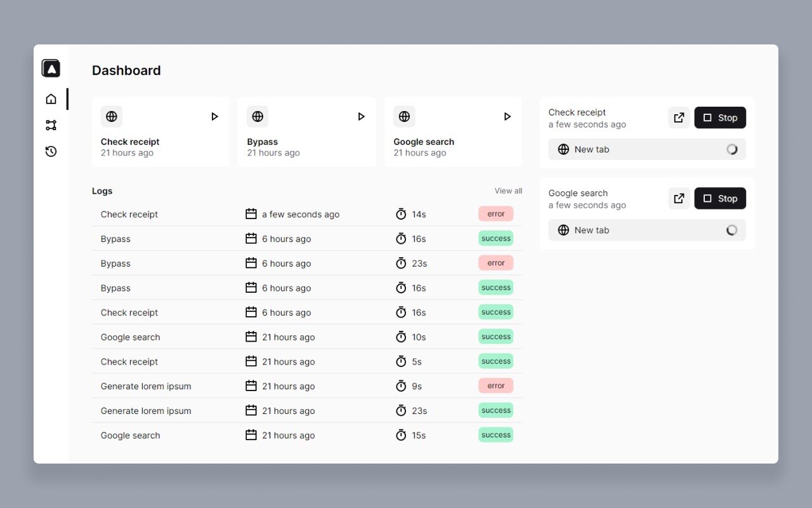The height and width of the screenshot is (508, 812).
Task: Run the Check receipt workflow play icon
Action: point(214,117)
